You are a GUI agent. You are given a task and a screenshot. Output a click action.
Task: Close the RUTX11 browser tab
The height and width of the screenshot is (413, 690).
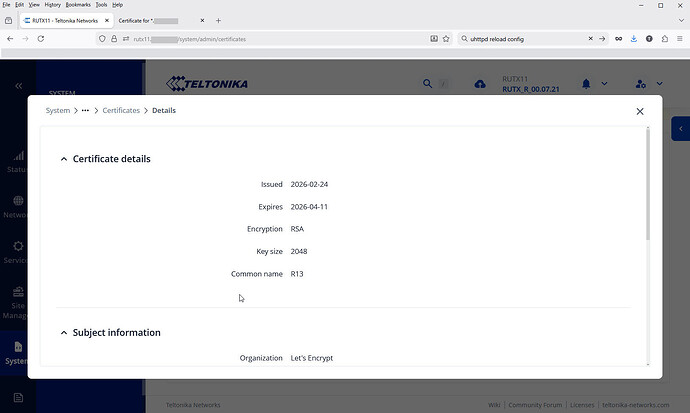tap(106, 21)
